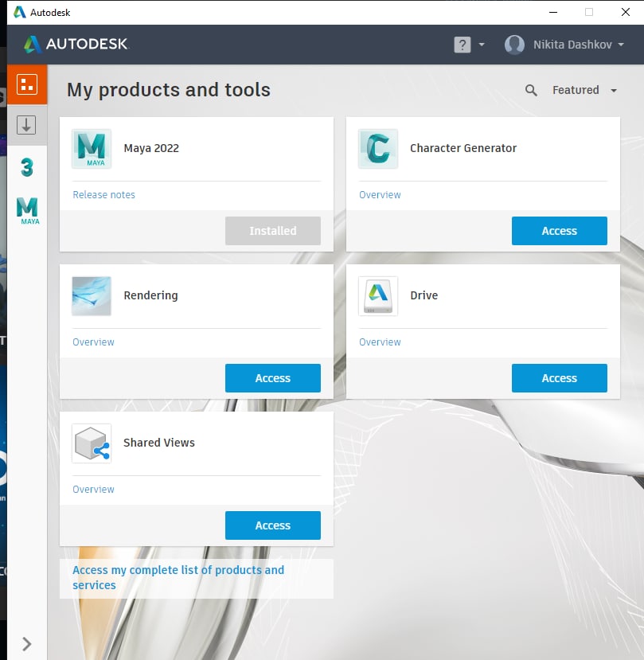Click the Rendering title text

[150, 296]
